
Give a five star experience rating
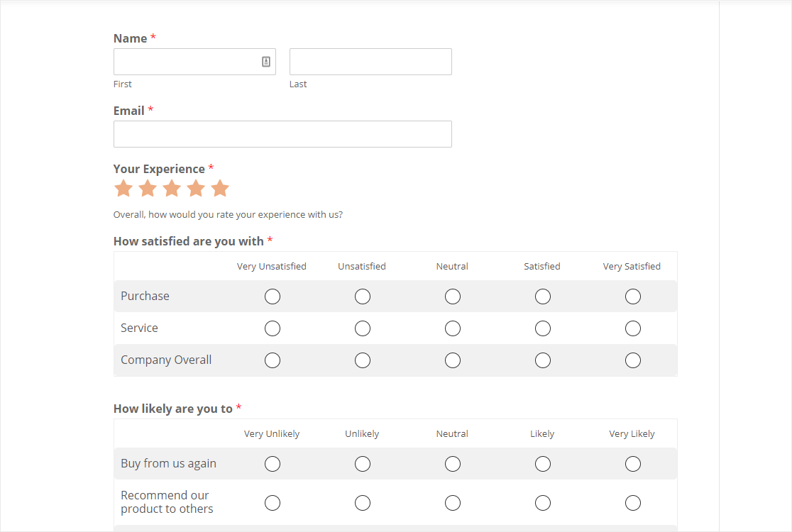tap(220, 189)
